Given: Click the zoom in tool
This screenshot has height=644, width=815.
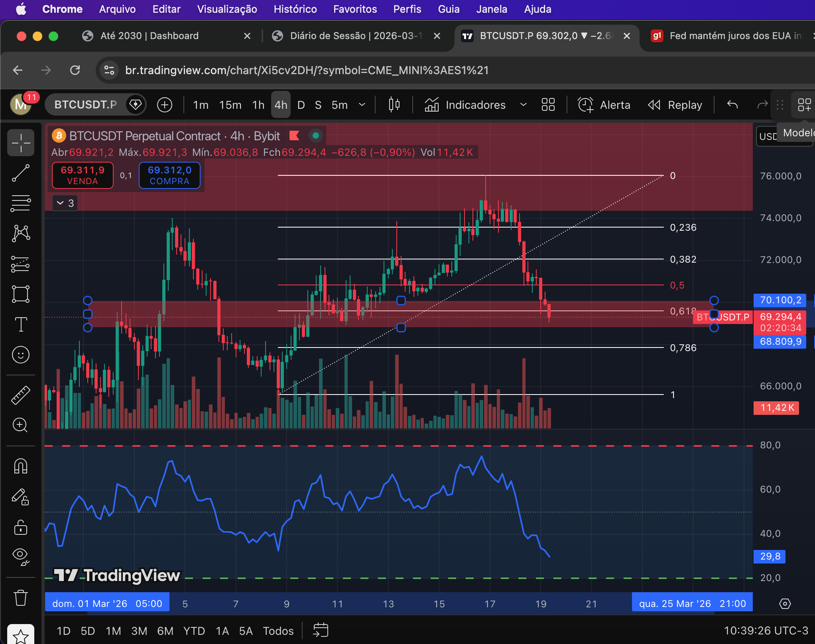Looking at the screenshot, I should [21, 425].
